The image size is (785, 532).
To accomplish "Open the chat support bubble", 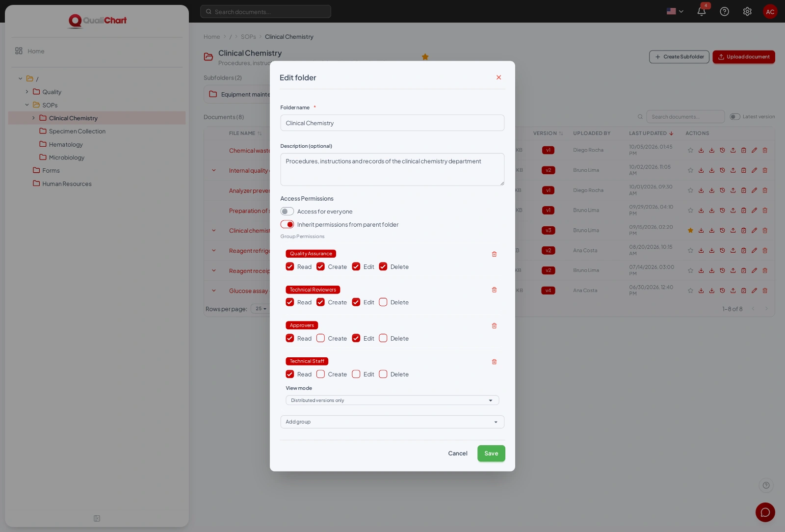I will click(x=765, y=512).
